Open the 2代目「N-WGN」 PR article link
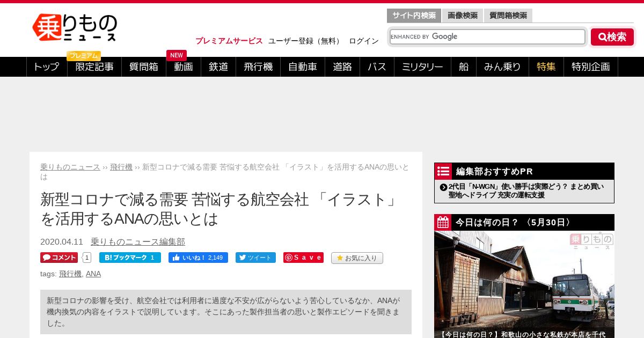Image resolution: width=644 pixels, height=338 pixels. (526, 191)
